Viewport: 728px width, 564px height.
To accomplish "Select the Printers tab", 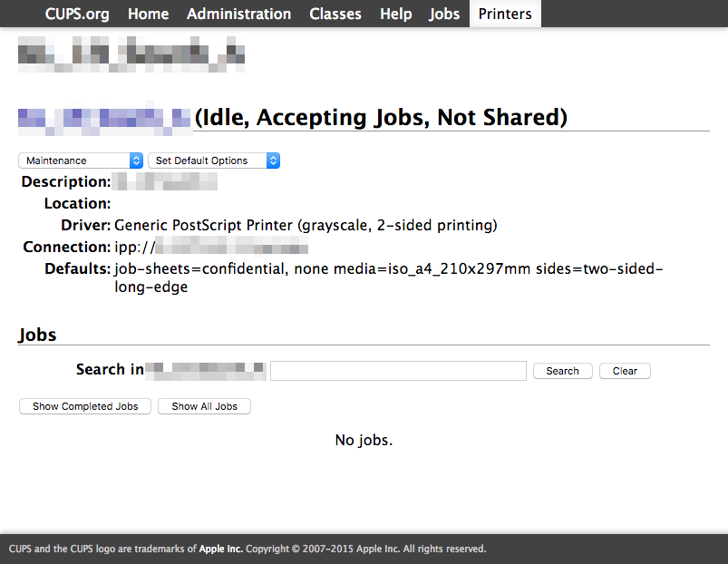I will point(505,14).
